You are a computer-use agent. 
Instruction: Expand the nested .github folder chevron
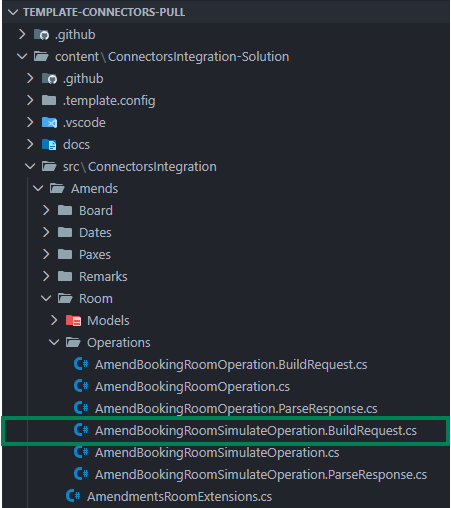click(30, 78)
